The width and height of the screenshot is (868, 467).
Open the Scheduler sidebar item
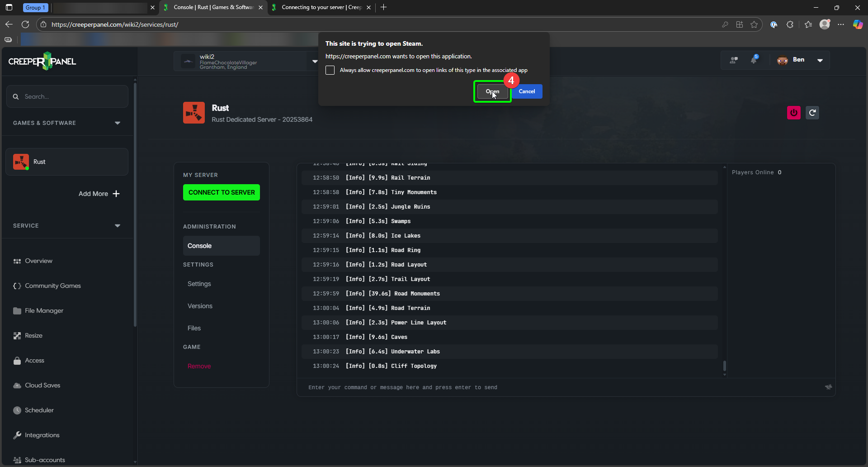[x=39, y=410]
